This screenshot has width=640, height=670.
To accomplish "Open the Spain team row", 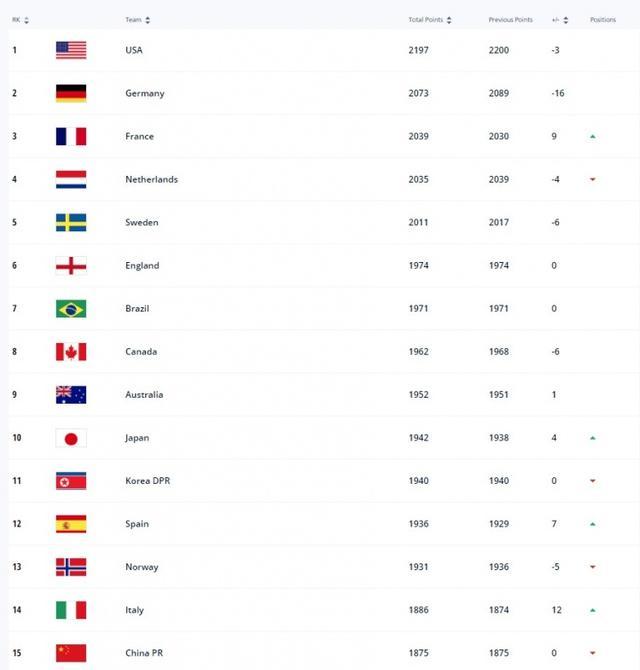I will click(137, 524).
